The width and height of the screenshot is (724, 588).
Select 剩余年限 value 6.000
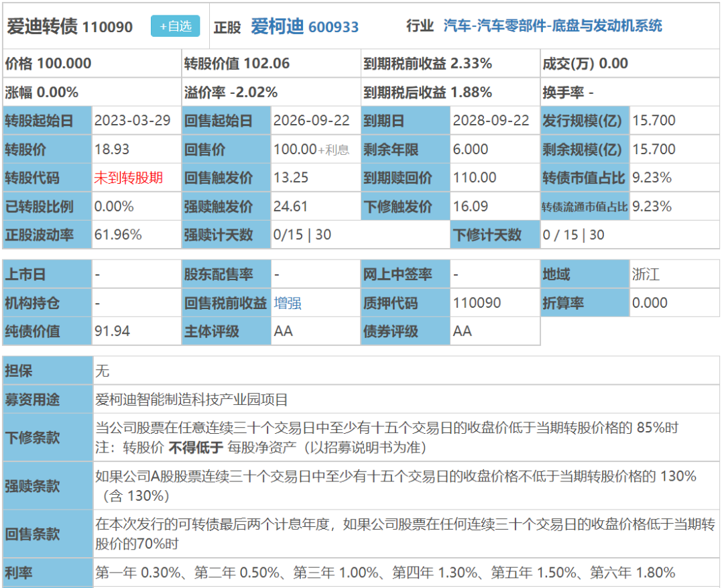tap(470, 150)
